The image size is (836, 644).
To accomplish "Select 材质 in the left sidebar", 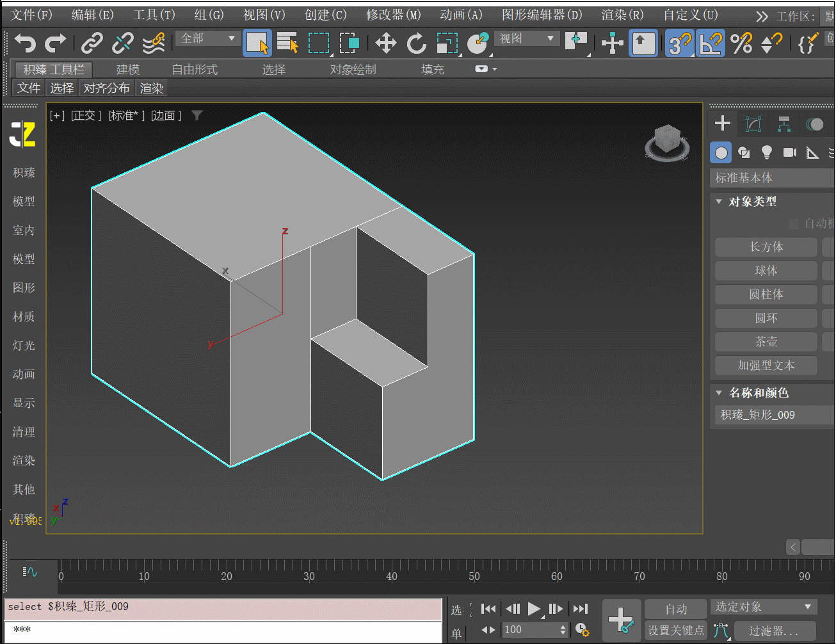I will 24,316.
